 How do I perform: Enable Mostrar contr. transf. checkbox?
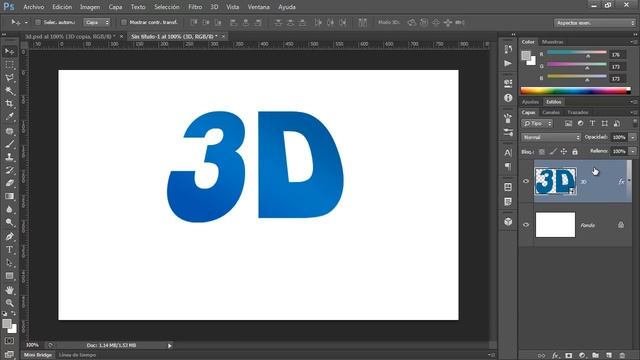(x=124, y=22)
